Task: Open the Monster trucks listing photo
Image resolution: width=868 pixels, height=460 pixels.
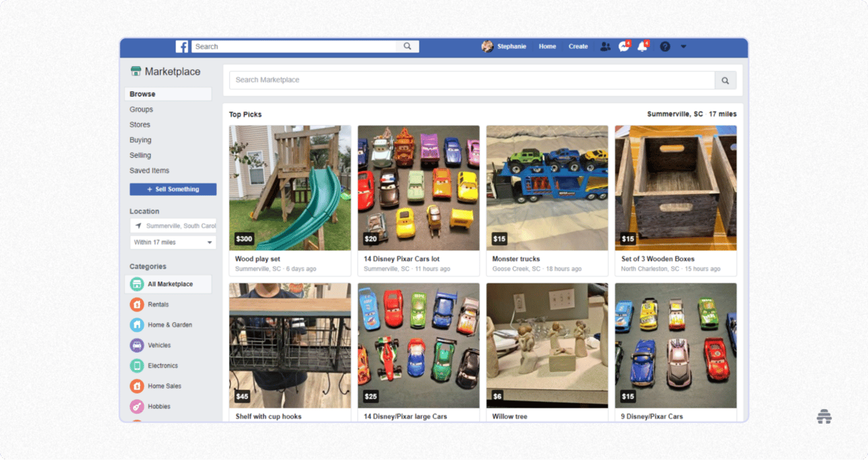Action: pos(548,188)
